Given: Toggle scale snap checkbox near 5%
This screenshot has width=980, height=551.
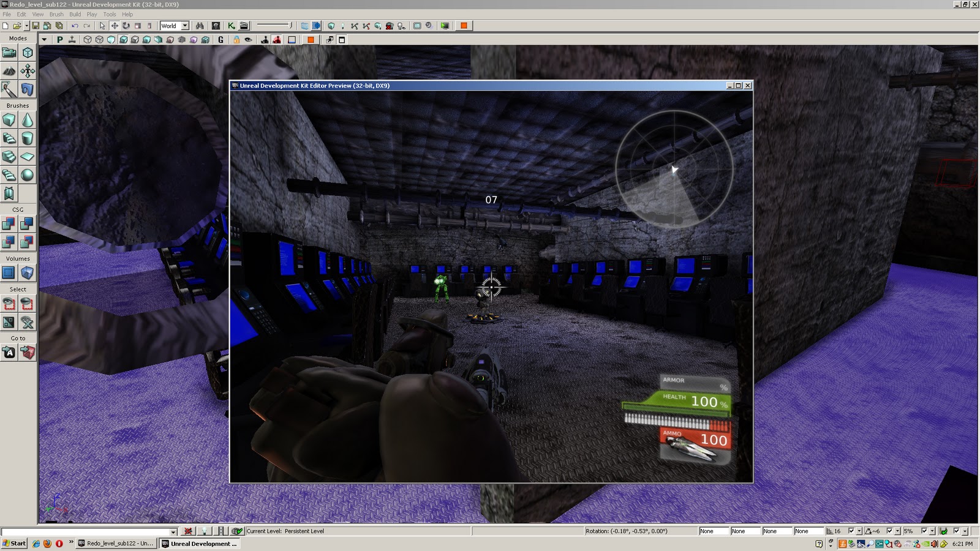Looking at the screenshot, I should [x=924, y=531].
